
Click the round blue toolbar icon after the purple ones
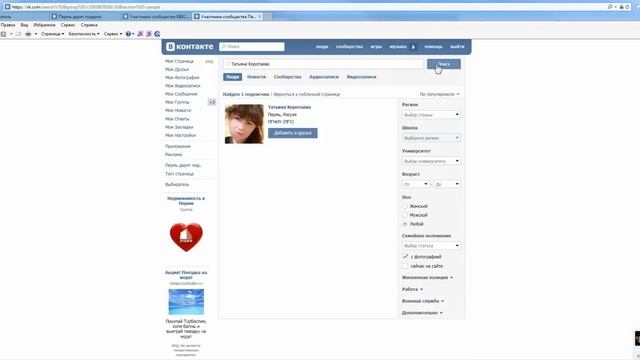coord(157,34)
